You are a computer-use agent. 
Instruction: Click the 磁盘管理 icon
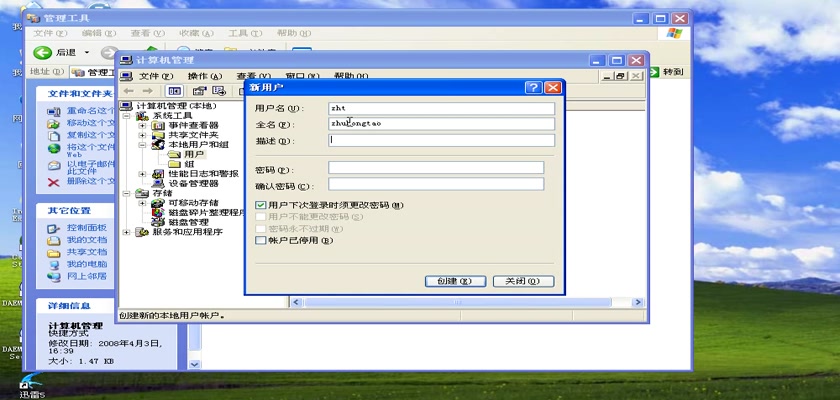point(158,222)
